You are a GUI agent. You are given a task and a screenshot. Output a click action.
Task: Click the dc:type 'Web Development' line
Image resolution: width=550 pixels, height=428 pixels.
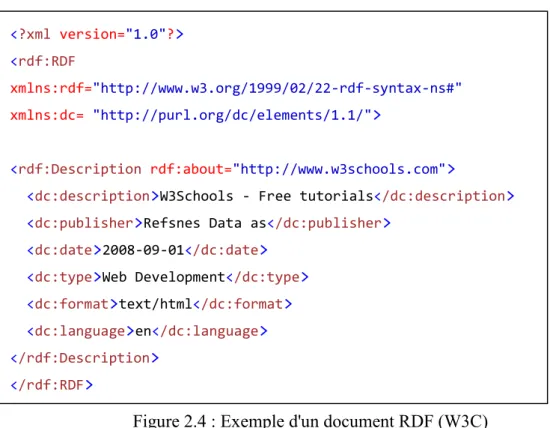point(168,277)
